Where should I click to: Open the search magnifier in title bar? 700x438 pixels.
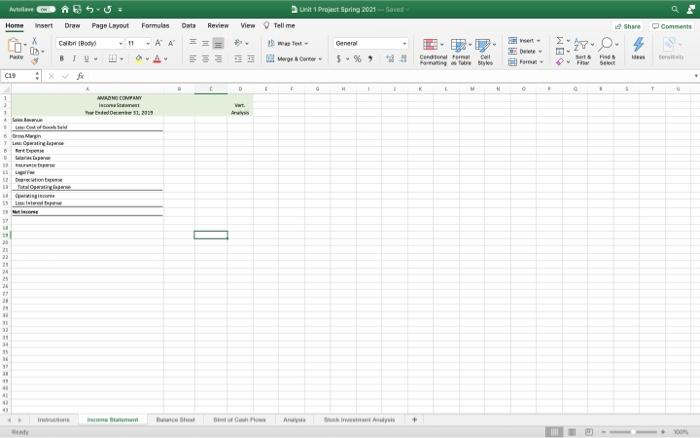675,9
